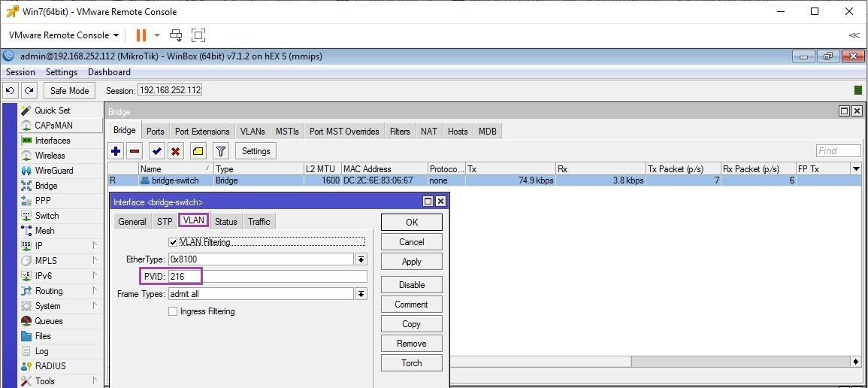The height and width of the screenshot is (388, 868).
Task: Pause the VM with orange pause icon
Action: 141,35
